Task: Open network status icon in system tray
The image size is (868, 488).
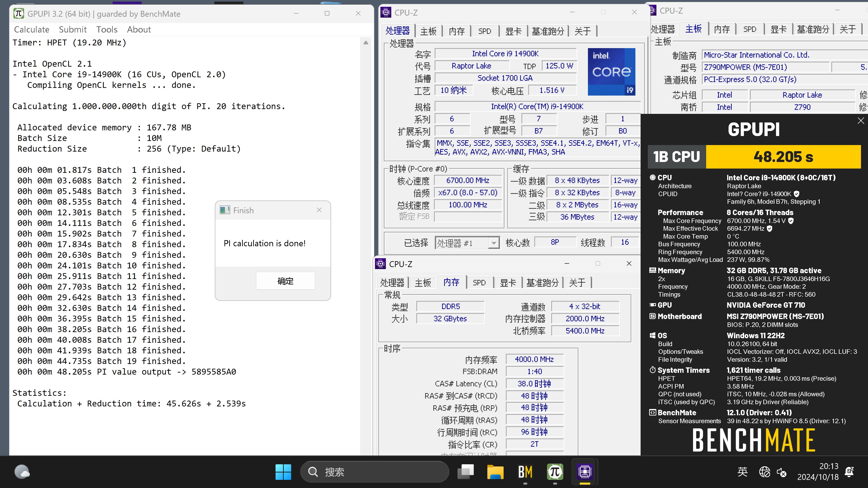Action: (764, 472)
